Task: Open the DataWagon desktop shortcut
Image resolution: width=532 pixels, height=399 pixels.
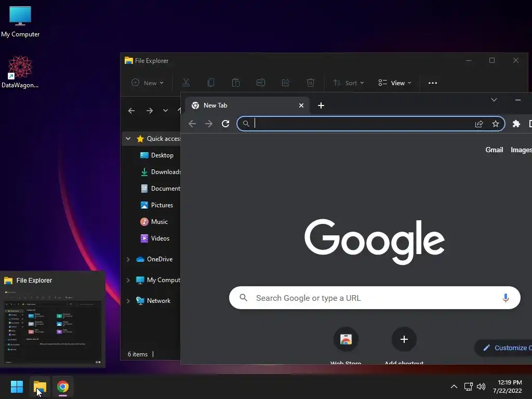Action: 20,72
